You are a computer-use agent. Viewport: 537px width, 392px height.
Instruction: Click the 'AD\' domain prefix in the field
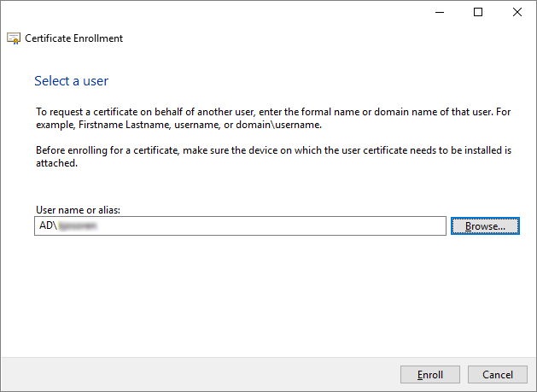46,225
